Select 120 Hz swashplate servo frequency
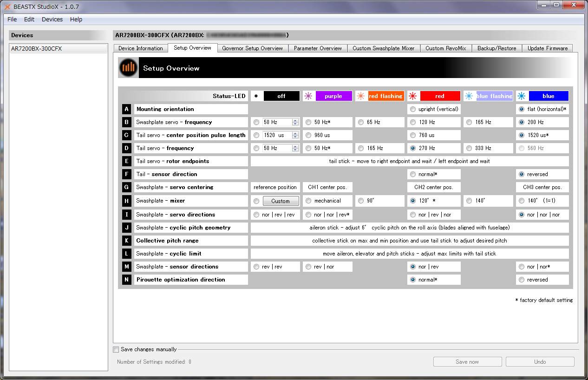The width and height of the screenshot is (588, 380). click(x=413, y=122)
